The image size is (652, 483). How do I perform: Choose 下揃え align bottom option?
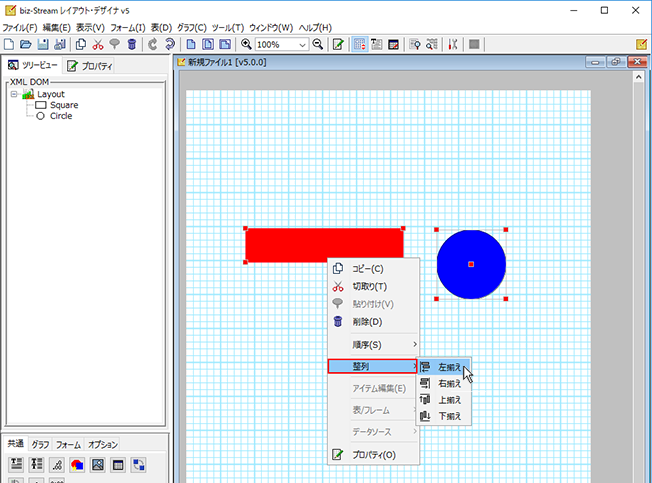coord(450,416)
